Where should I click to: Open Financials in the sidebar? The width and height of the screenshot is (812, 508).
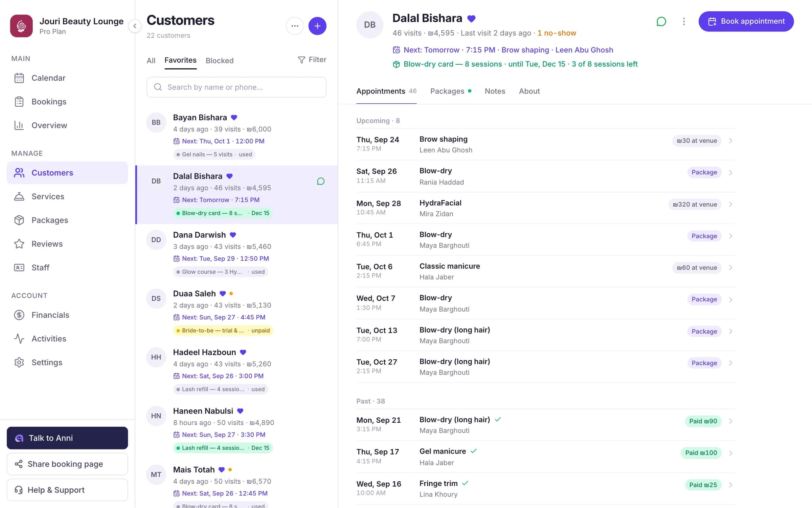click(67, 315)
